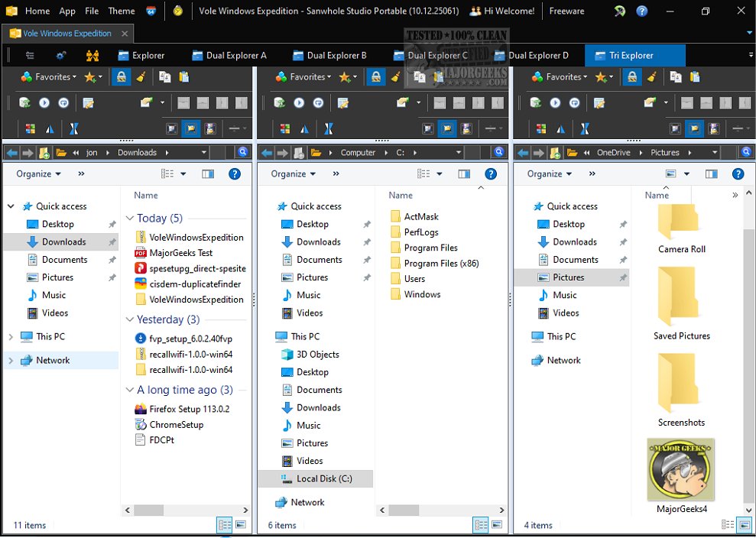Switch to the Explorer tab
Image resolution: width=756 pixels, height=538 pixels.
tap(141, 56)
